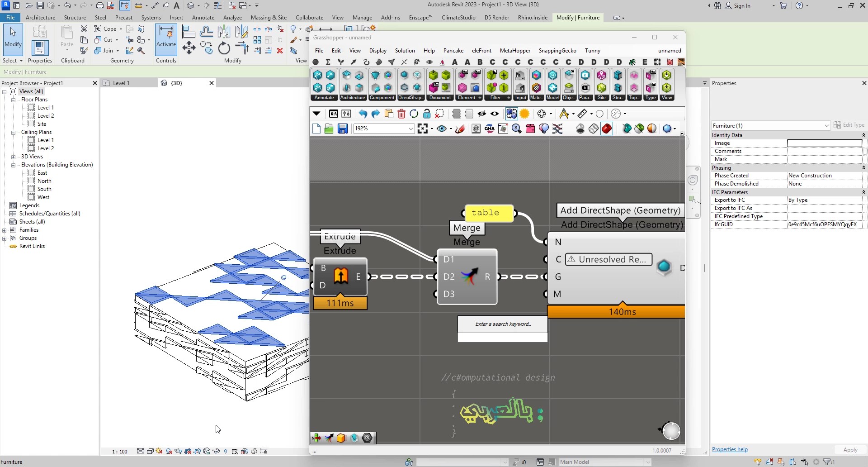Click the Activate controls button
This screenshot has height=467, width=868.
point(166,39)
